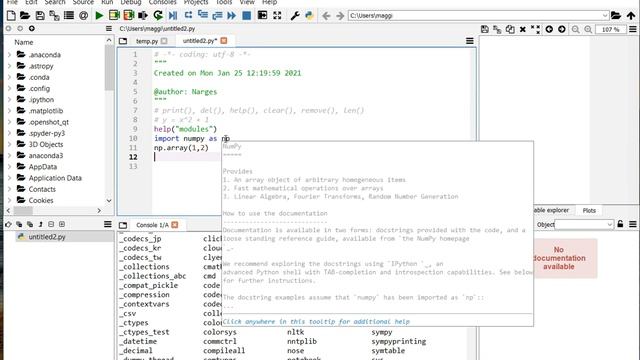Click Run selection or current line icon

click(143, 16)
